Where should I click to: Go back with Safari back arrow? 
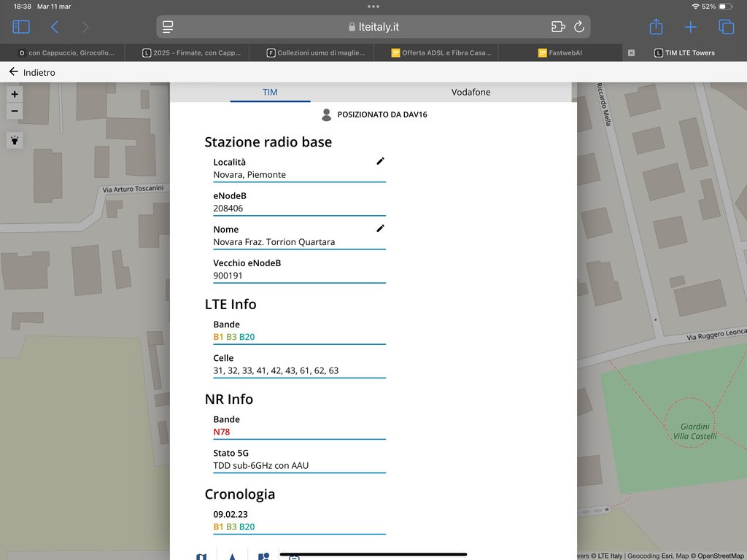tap(55, 27)
